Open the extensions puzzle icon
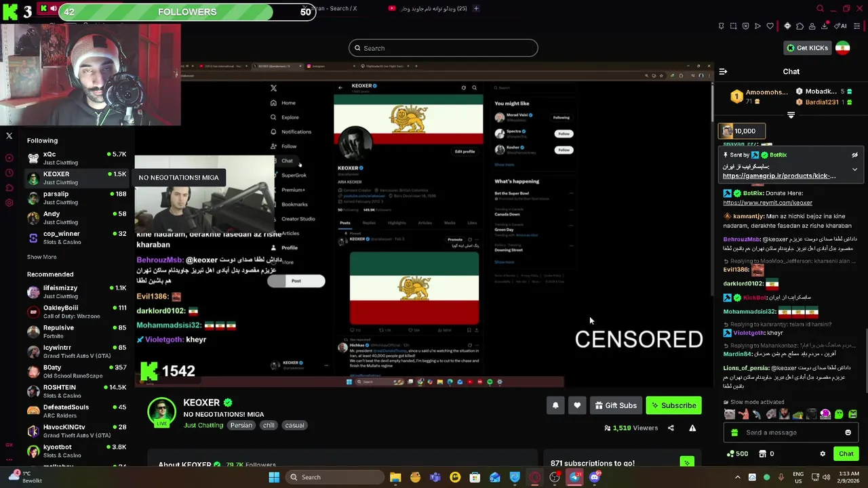868x488 pixels. click(800, 26)
